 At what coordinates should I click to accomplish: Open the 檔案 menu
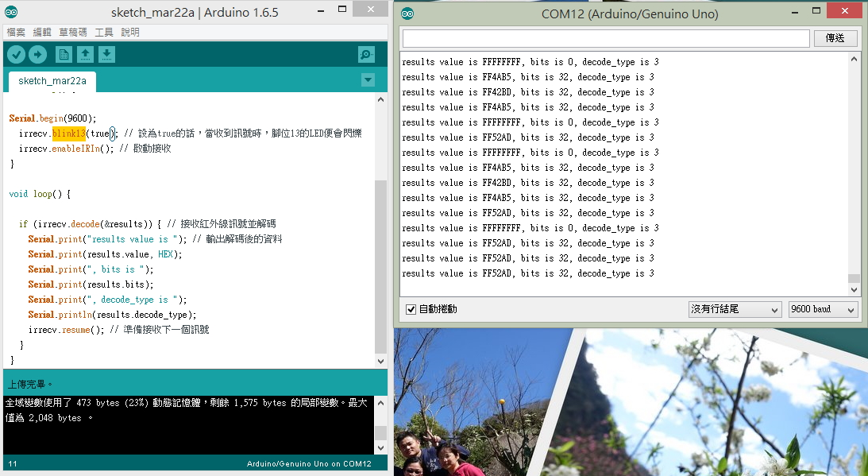click(16, 32)
